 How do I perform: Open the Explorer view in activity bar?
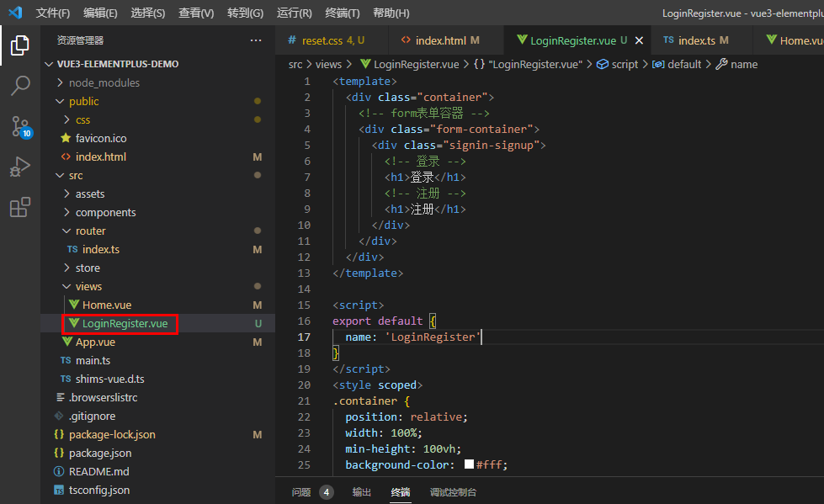pos(20,45)
